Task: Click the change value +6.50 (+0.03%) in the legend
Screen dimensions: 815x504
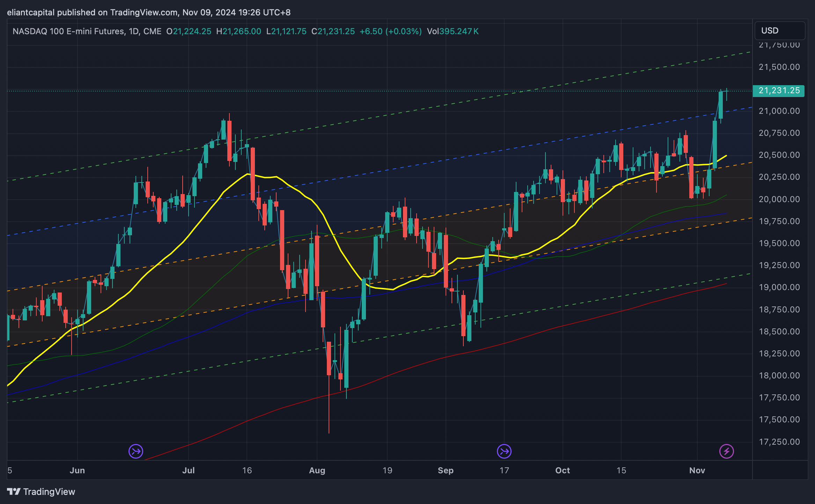Action: pyautogui.click(x=390, y=31)
